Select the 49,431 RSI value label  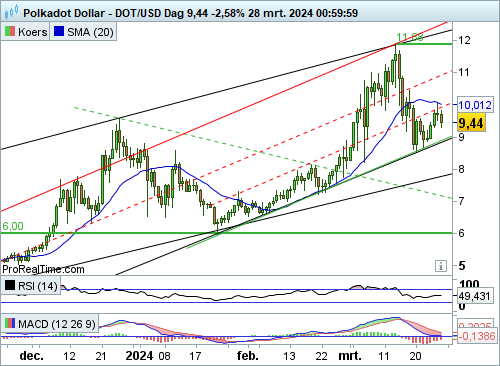474,296
